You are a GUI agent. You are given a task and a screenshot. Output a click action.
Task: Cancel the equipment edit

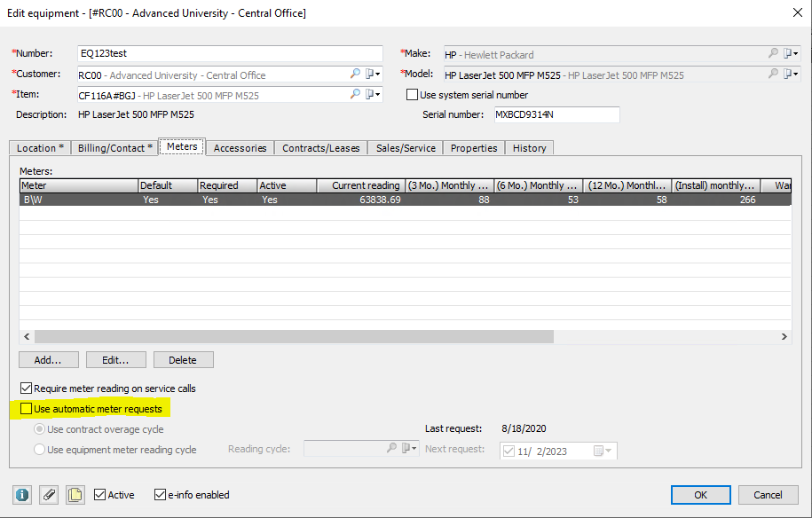click(768, 495)
